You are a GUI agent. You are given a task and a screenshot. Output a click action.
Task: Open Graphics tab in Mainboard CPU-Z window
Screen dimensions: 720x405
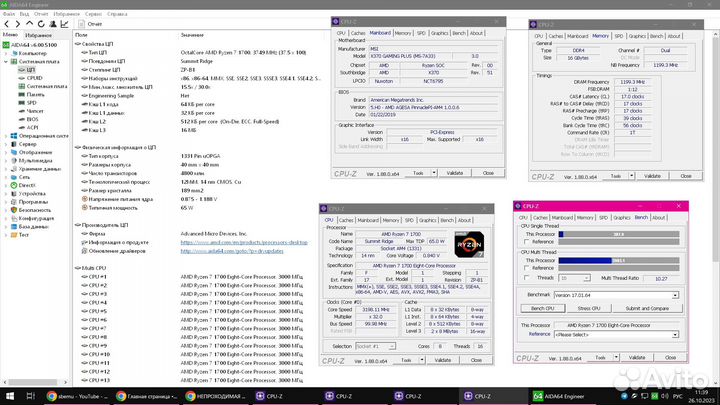coord(439,34)
